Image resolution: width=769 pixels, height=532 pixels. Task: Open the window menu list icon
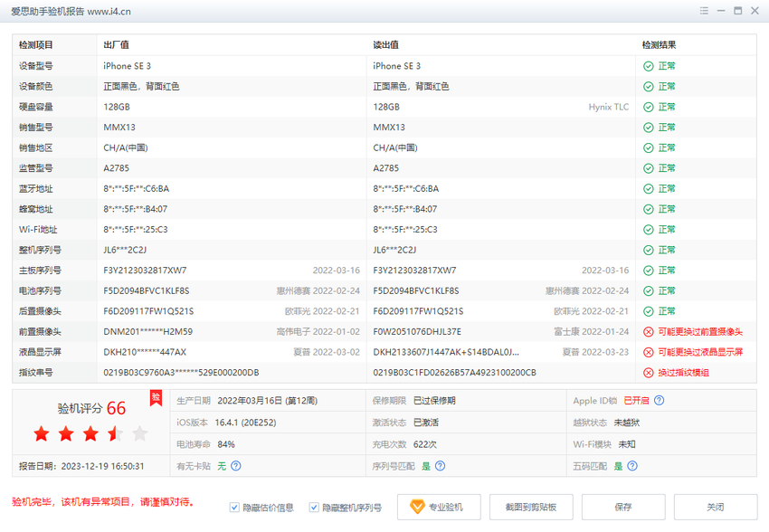[x=704, y=11]
